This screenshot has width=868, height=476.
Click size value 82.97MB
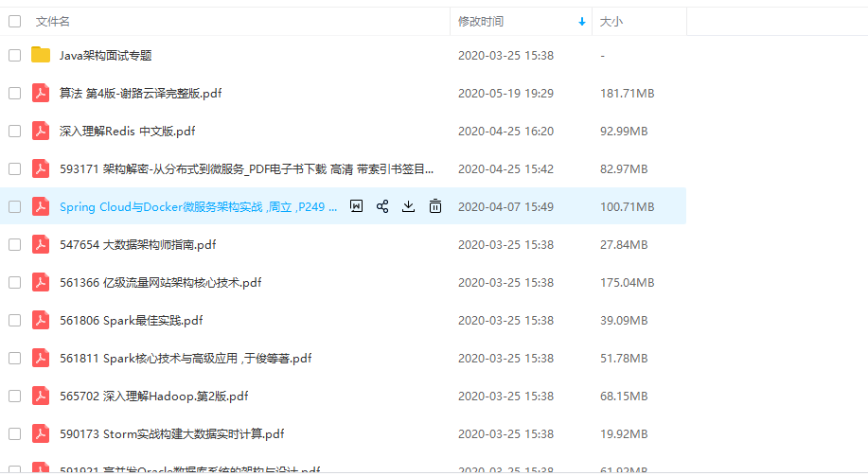(x=624, y=168)
